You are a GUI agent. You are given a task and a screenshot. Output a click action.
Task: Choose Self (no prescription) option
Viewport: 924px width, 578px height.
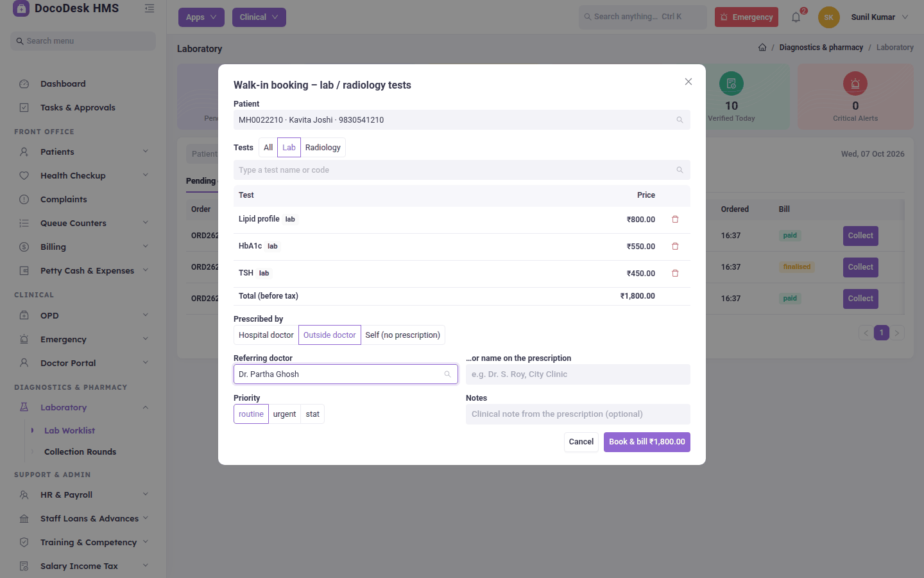(403, 335)
